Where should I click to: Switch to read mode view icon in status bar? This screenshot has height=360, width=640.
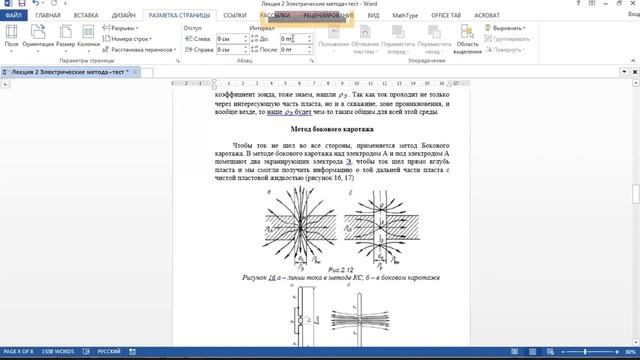pyautogui.click(x=515, y=351)
